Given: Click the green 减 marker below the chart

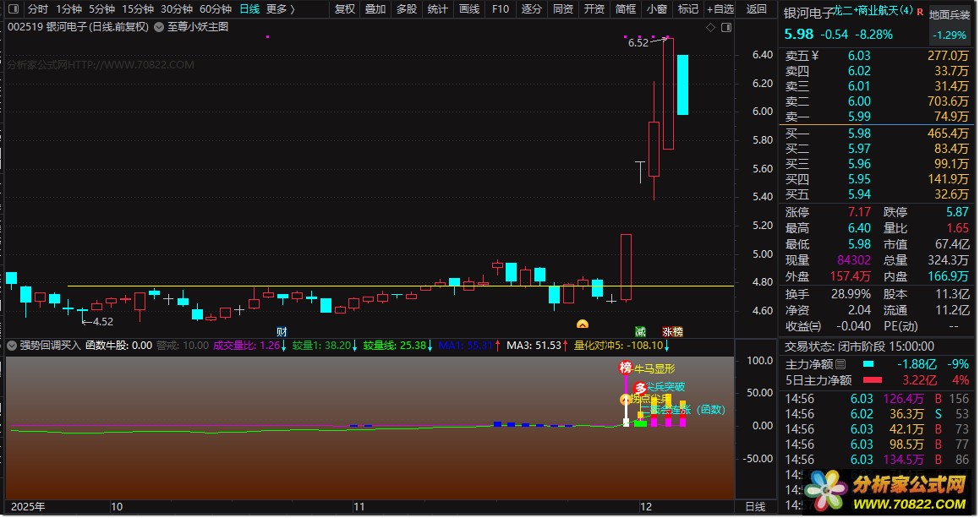Looking at the screenshot, I should point(641,331).
